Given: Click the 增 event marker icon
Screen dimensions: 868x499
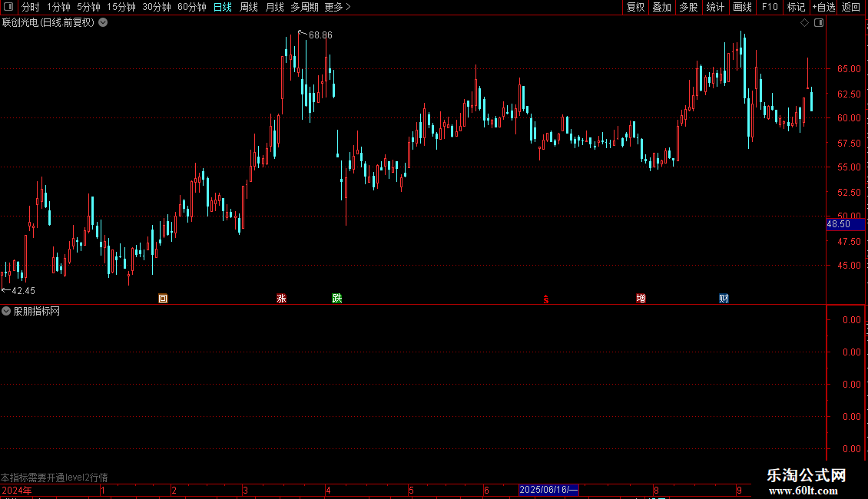Looking at the screenshot, I should point(641,299).
